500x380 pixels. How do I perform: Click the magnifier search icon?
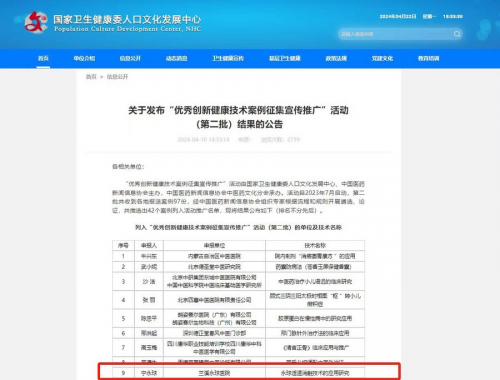point(457,34)
